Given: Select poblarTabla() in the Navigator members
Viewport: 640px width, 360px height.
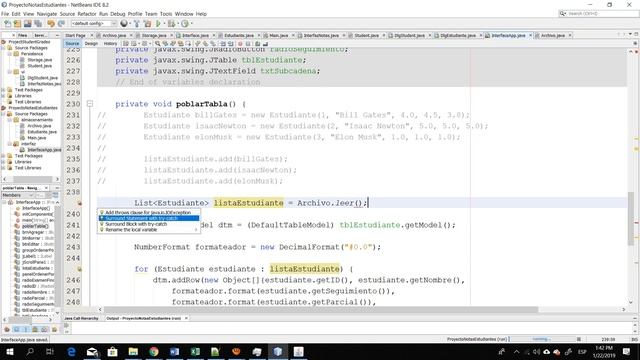Looking at the screenshot, I should tap(35, 226).
